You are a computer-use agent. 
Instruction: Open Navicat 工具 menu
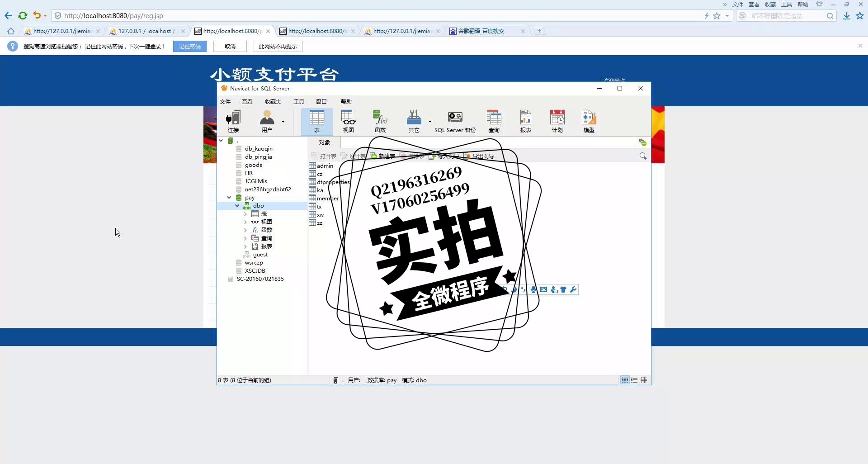pyautogui.click(x=299, y=102)
